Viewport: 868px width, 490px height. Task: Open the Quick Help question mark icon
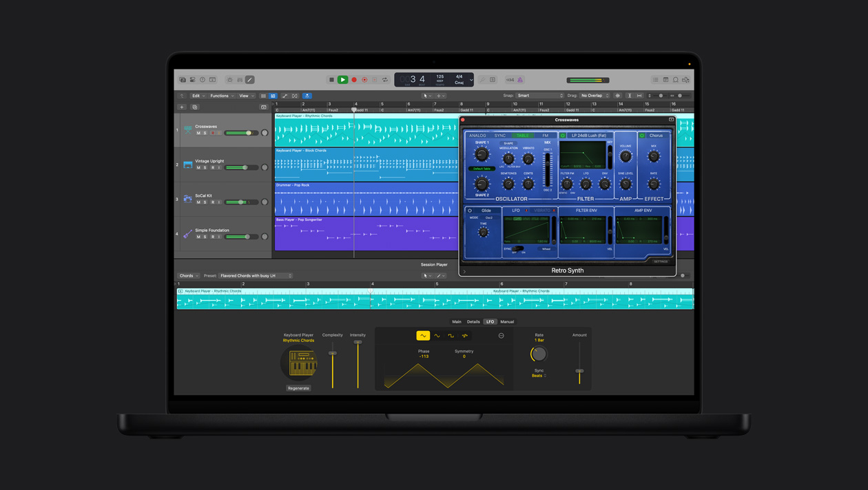click(x=201, y=80)
